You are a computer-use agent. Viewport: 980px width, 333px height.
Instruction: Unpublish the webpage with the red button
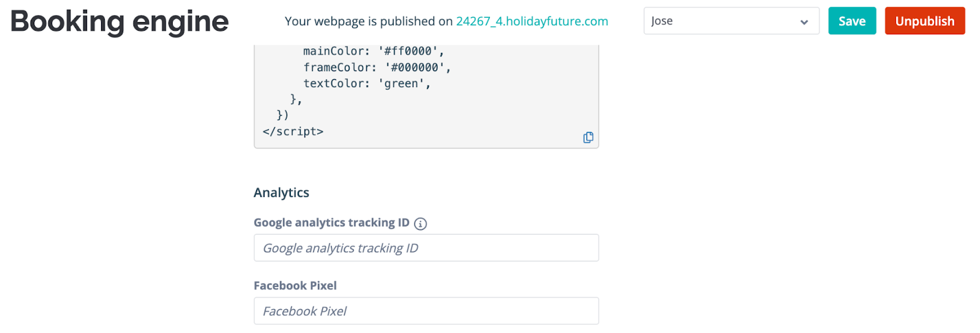[925, 21]
